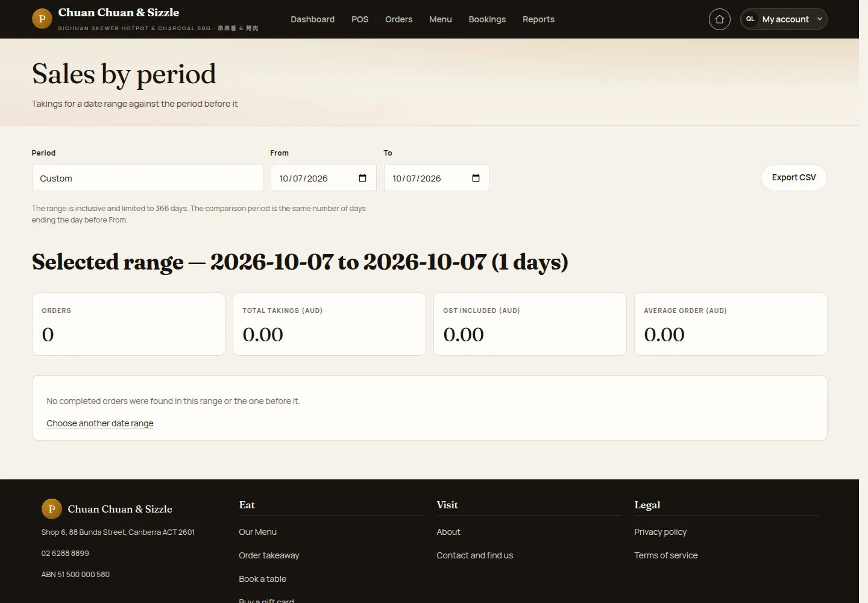Click the Total Takings (AUD) card
The height and width of the screenshot is (603, 868).
pyautogui.click(x=329, y=324)
